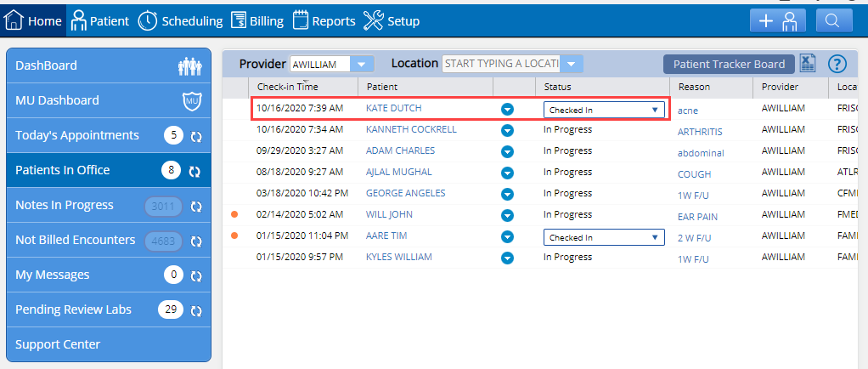Viewport: 868px width, 369px height.
Task: Open the help question mark icon
Action: [837, 64]
